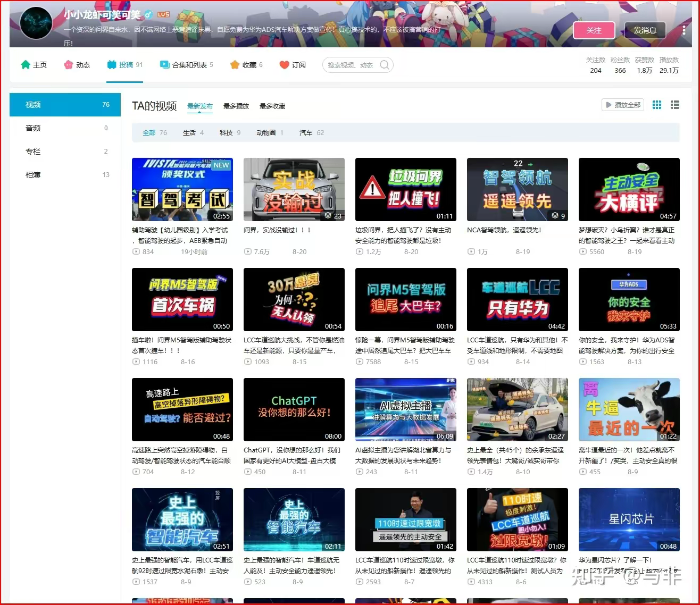Viewport: 700px width, 605px height.
Task: Click the 粉丝数 366 follower count
Action: (x=620, y=65)
